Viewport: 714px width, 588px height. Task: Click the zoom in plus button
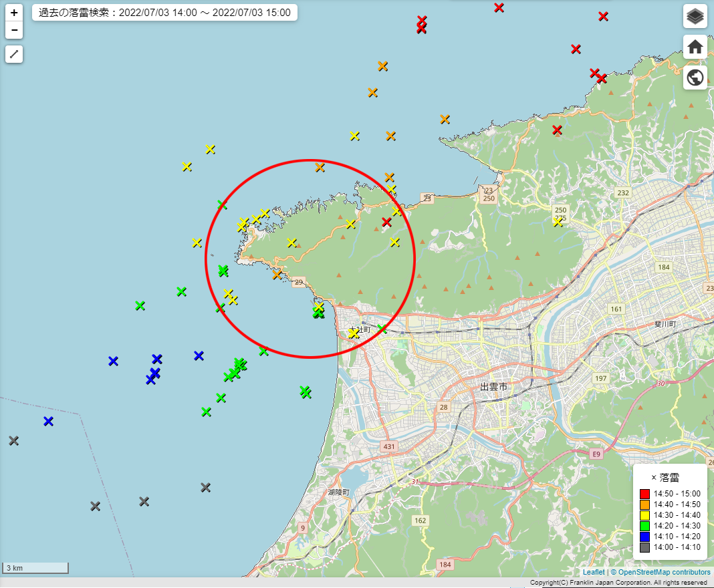click(x=14, y=13)
